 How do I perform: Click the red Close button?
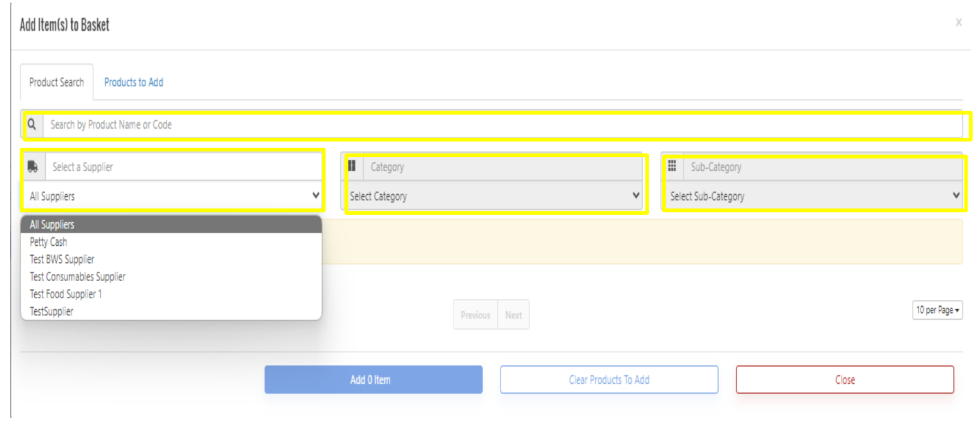click(845, 380)
